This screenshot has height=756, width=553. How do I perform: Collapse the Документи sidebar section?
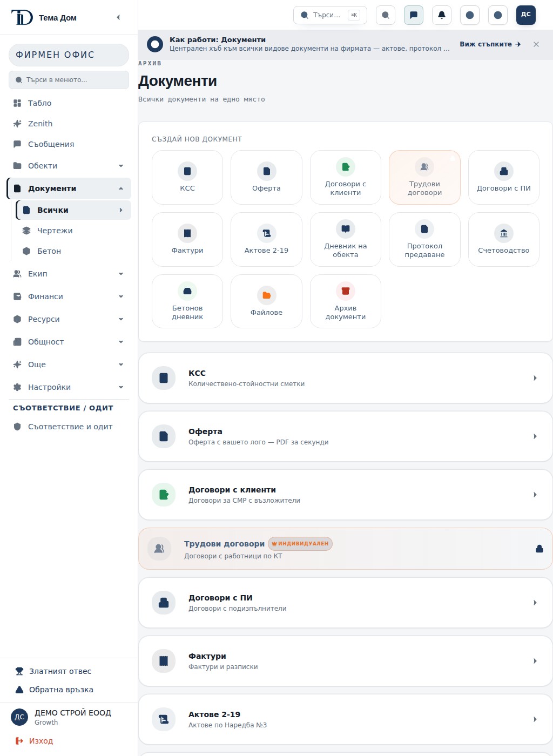(69, 188)
